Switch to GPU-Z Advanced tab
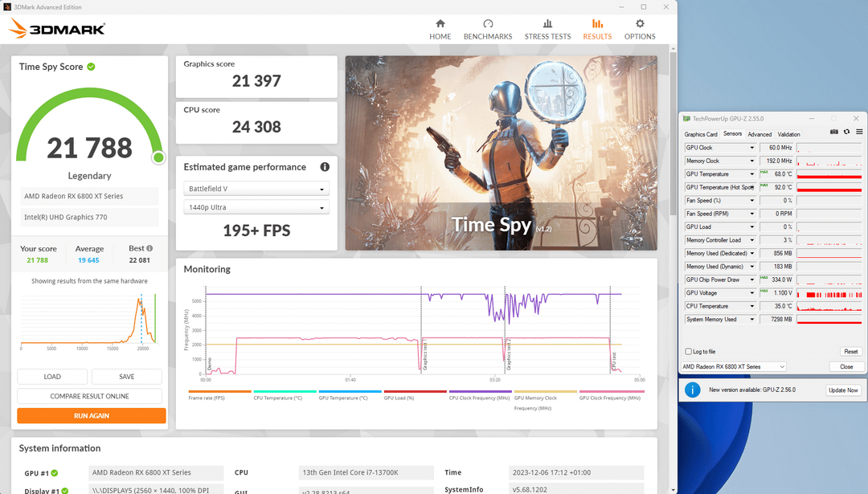The image size is (868, 494). click(x=759, y=134)
